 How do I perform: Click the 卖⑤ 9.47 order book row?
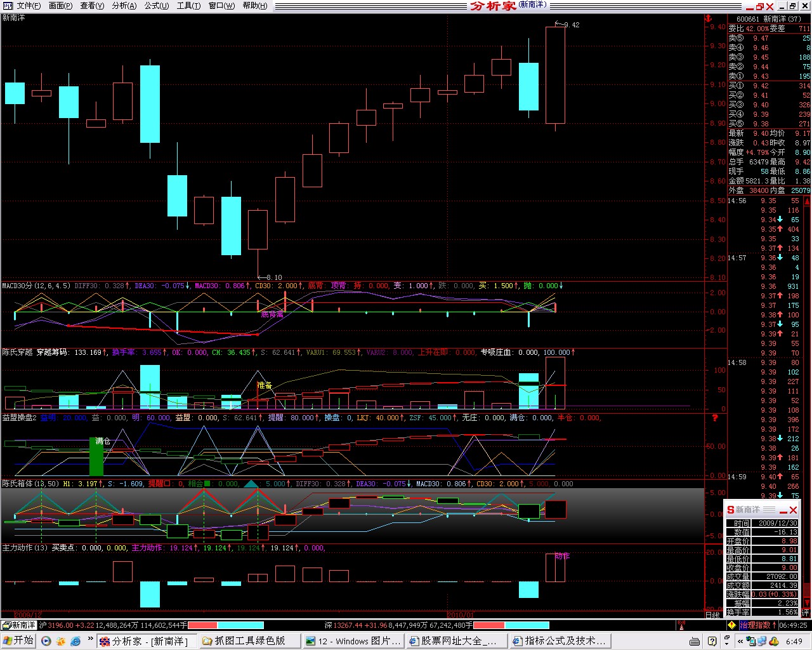click(x=769, y=38)
